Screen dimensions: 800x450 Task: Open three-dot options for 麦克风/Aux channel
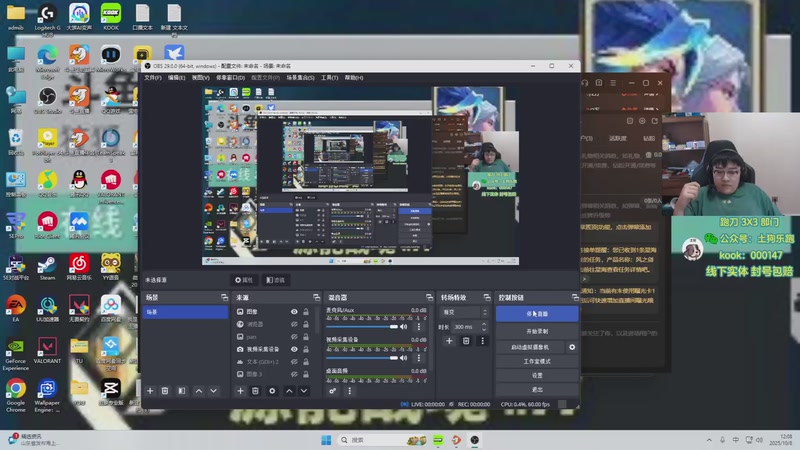click(419, 327)
